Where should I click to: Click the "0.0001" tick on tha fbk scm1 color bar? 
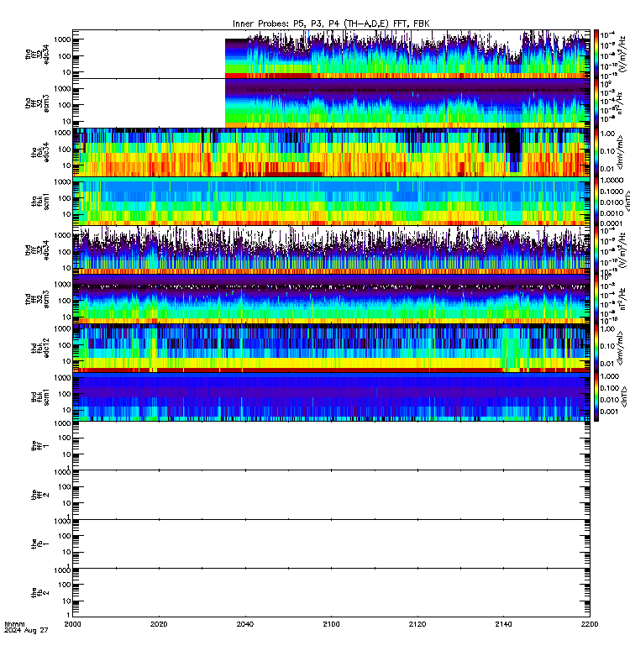[x=612, y=223]
